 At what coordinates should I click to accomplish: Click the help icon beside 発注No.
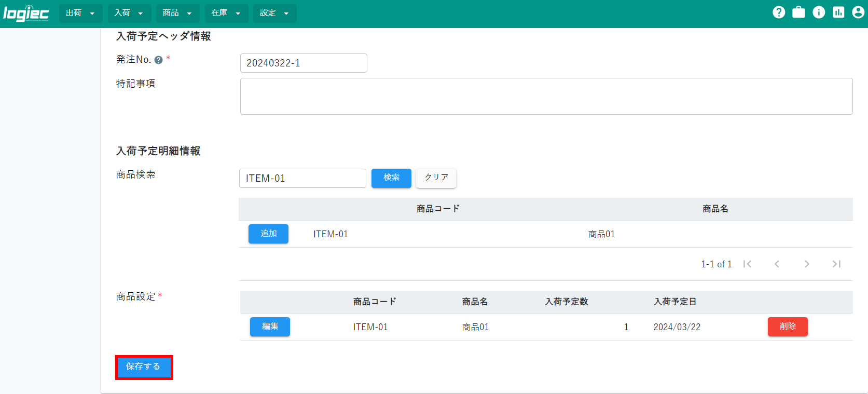159,60
